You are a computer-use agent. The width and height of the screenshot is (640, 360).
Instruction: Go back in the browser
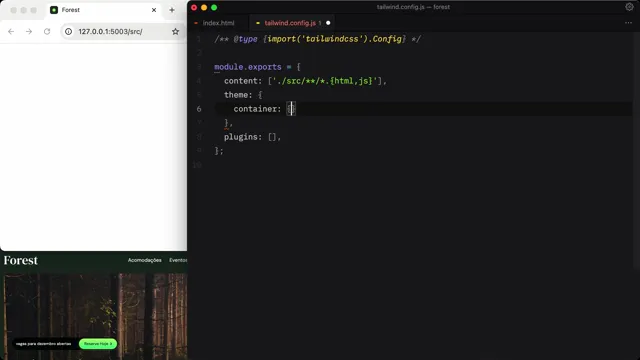[11, 31]
